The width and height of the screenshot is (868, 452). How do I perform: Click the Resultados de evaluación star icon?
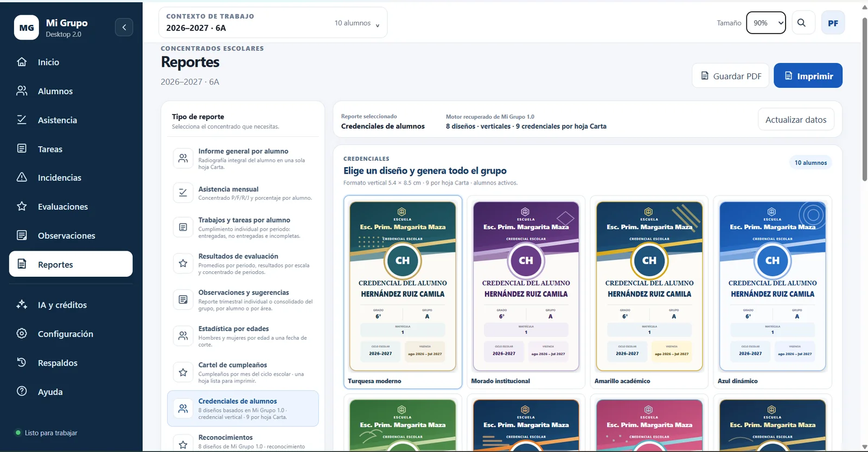(183, 264)
